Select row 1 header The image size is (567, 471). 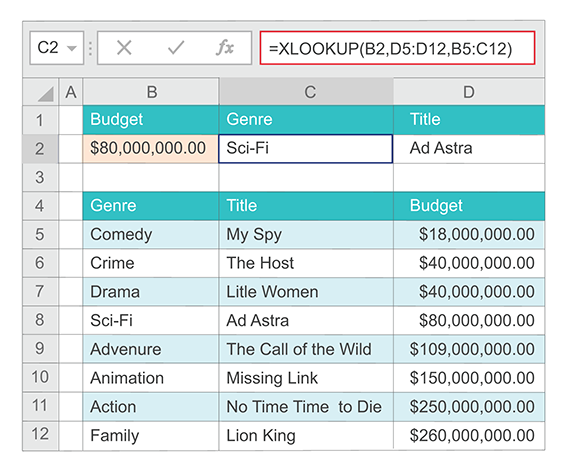[x=40, y=120]
